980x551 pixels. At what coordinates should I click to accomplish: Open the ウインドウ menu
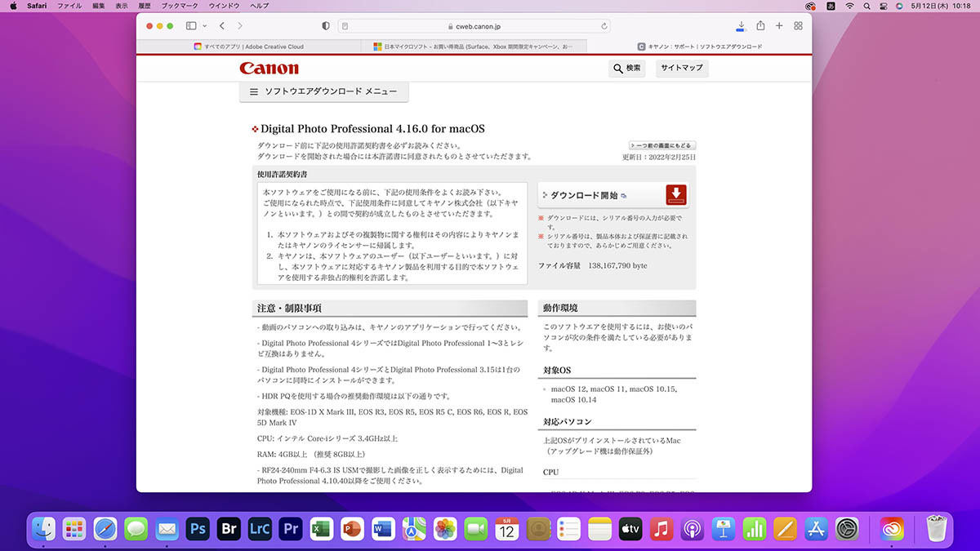(x=225, y=6)
